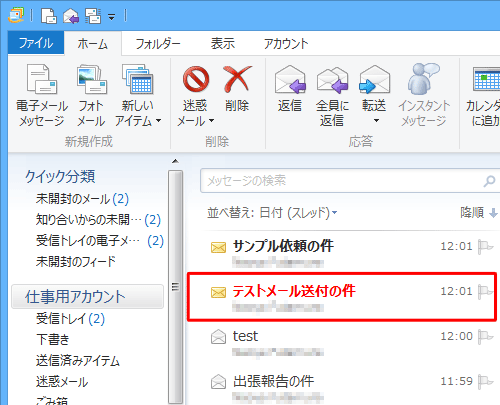Screen dimensions: 500x405
Task: Click the red X 削除 button
Action: (237, 88)
